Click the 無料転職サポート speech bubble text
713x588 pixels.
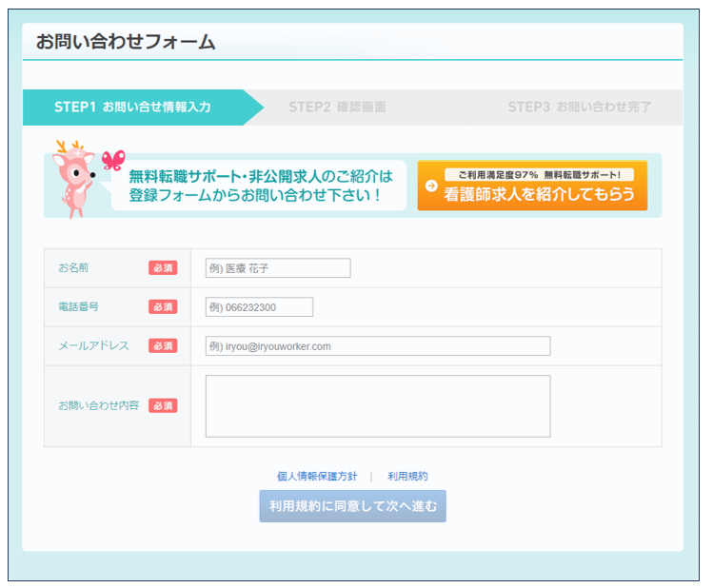pyautogui.click(x=260, y=186)
